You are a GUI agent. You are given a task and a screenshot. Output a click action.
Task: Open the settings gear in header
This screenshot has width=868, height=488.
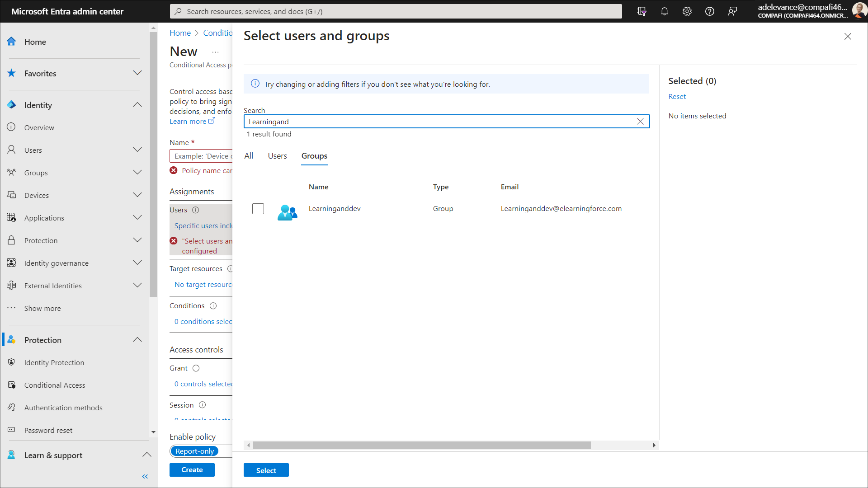[687, 11]
